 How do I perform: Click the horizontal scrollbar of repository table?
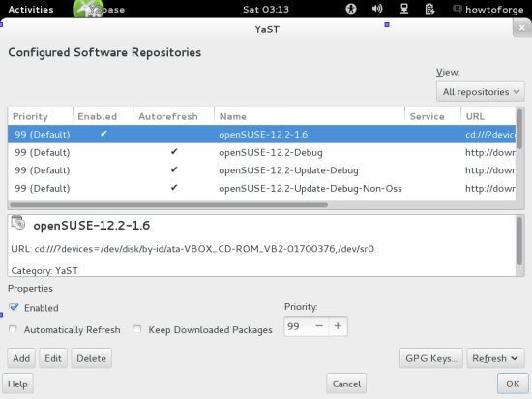tap(168, 205)
